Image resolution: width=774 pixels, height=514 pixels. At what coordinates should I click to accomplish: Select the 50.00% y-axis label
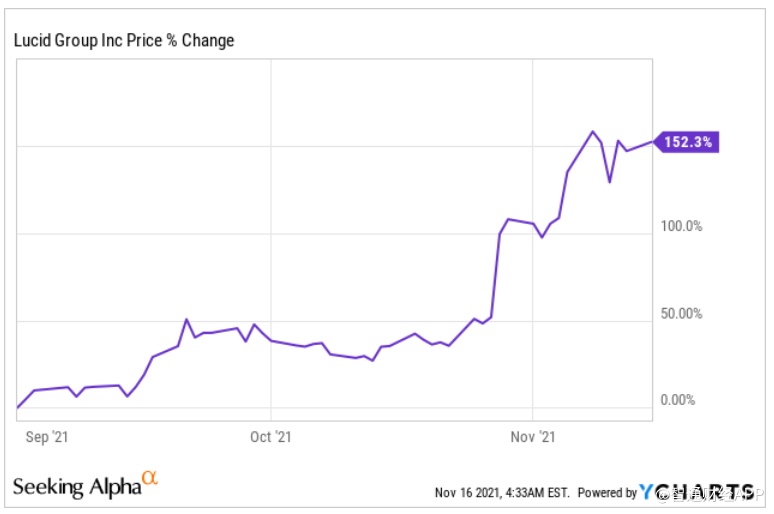click(x=681, y=314)
